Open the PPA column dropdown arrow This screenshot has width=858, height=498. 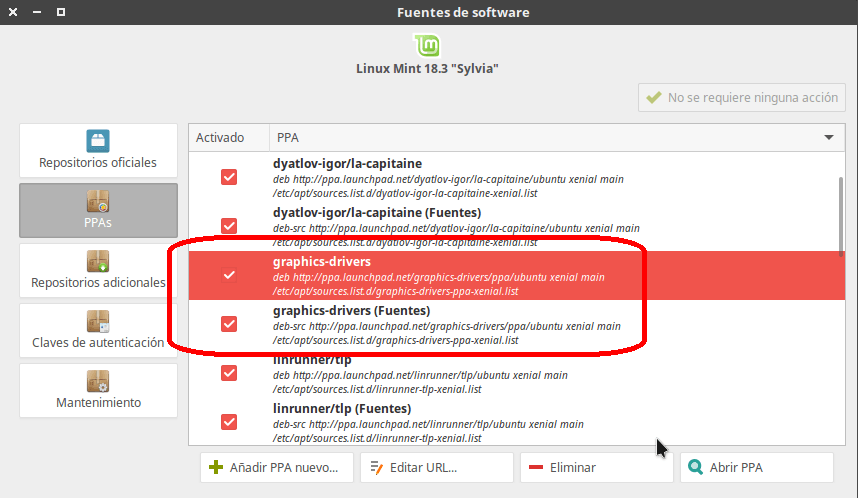[x=829, y=137]
